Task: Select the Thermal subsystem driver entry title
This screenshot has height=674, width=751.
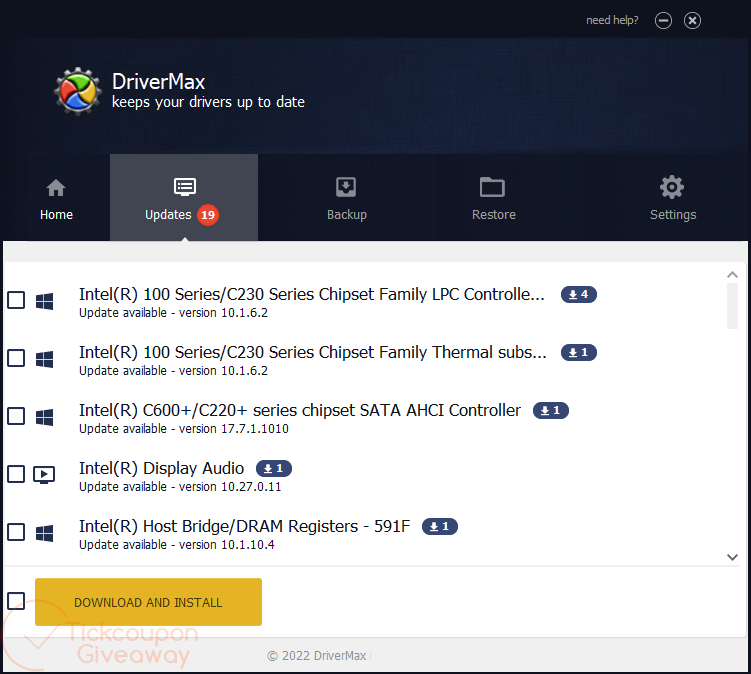Action: click(x=313, y=352)
